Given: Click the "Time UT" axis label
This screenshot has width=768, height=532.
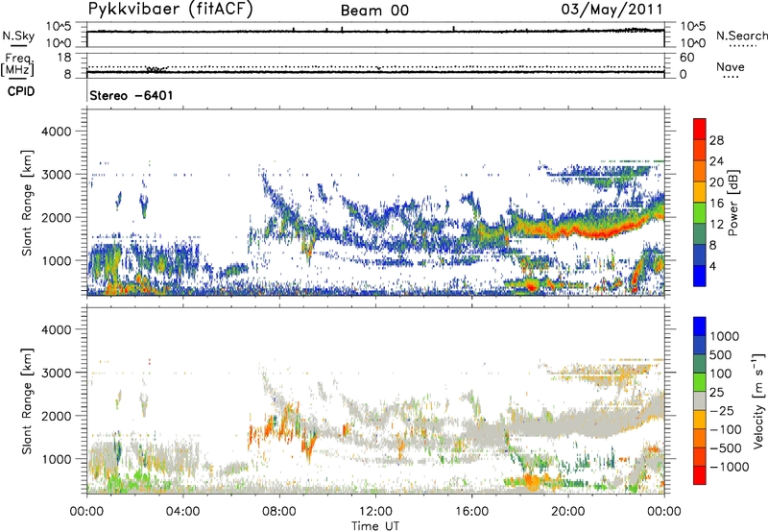Looking at the screenshot, I should [x=375, y=526].
